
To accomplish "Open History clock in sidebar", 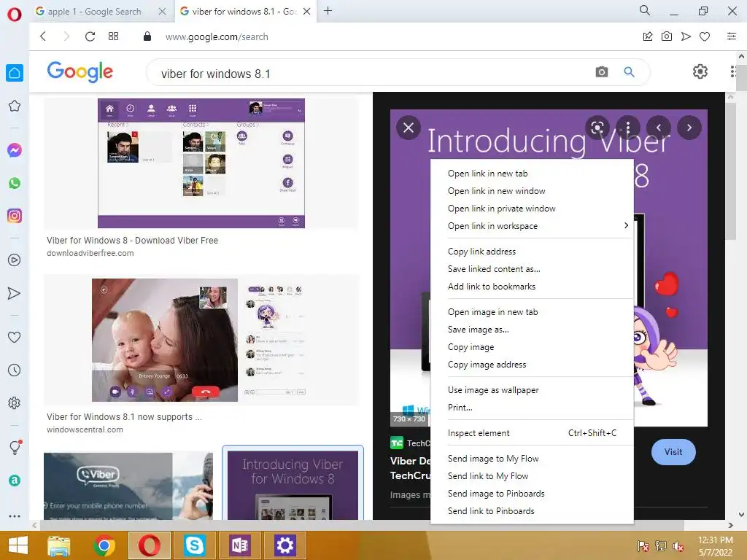I will [15, 370].
